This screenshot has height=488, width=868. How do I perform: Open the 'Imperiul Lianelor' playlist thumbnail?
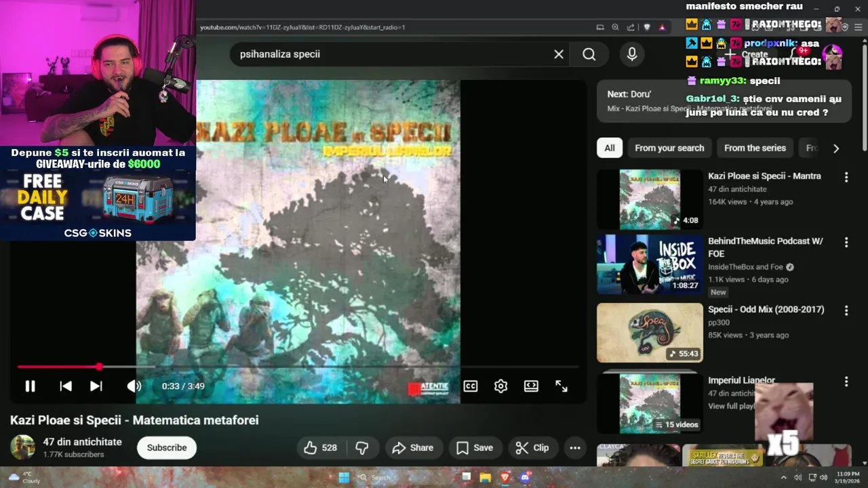[x=650, y=404]
